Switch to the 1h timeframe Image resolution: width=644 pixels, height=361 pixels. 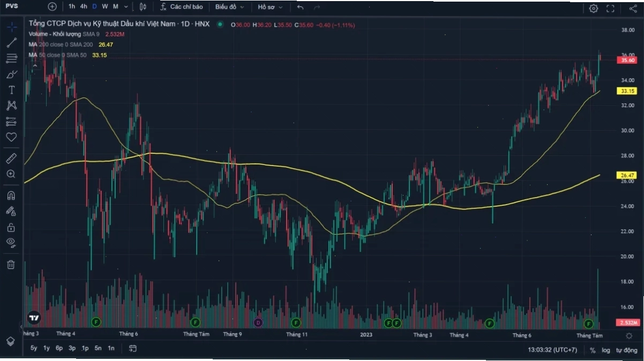click(x=72, y=7)
